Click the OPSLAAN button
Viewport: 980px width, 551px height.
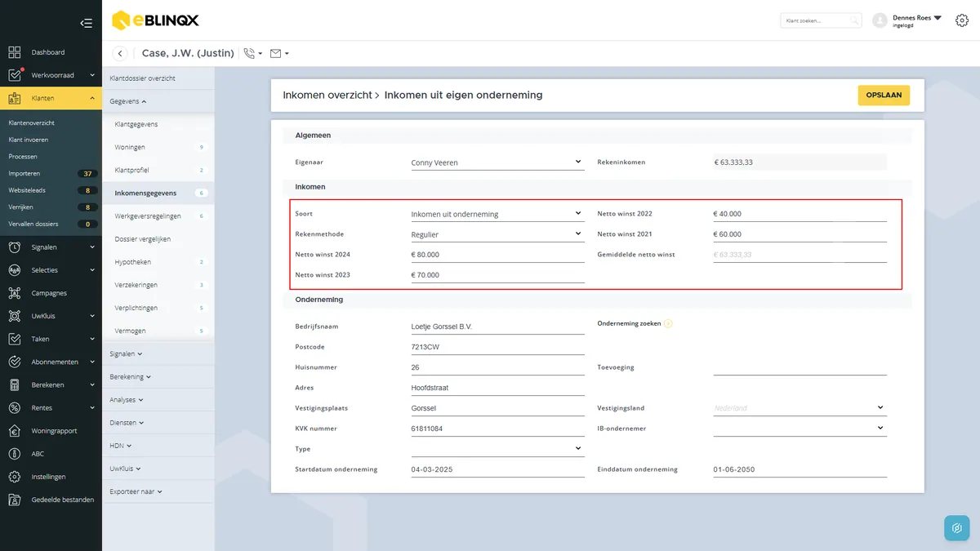pos(884,95)
